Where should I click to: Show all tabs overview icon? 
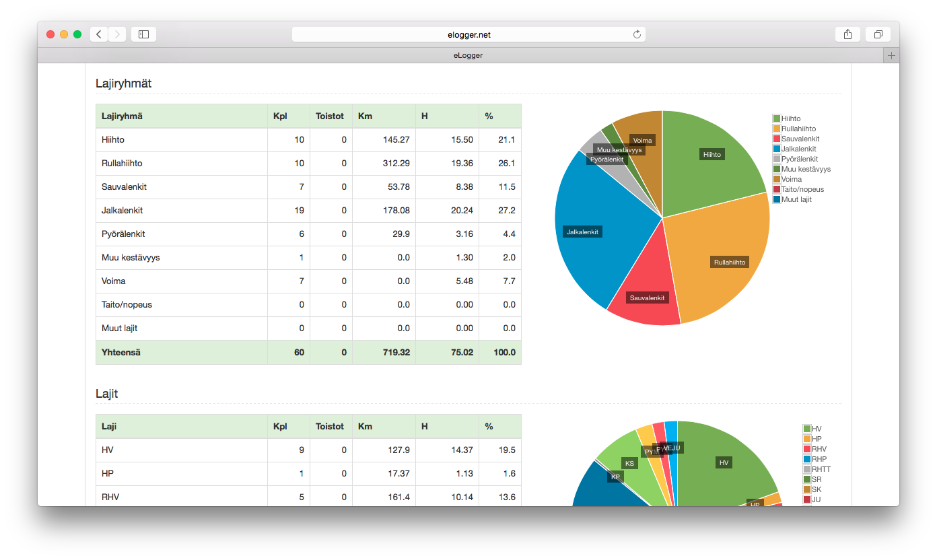[x=878, y=34]
